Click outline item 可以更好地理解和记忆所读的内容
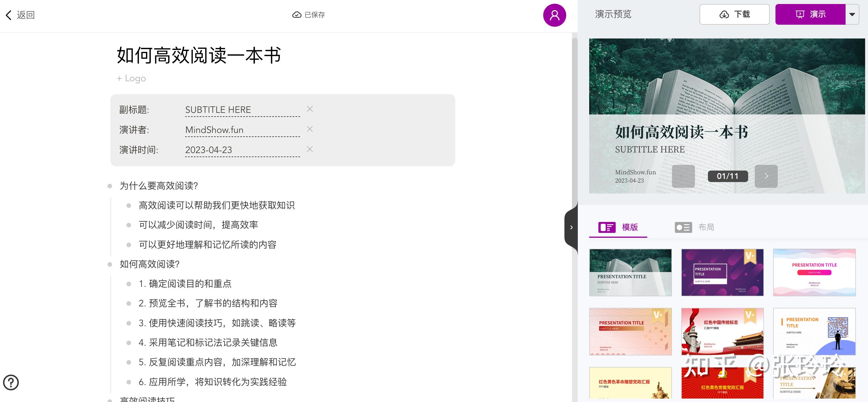Screen dimensions: 868x402 208,244
